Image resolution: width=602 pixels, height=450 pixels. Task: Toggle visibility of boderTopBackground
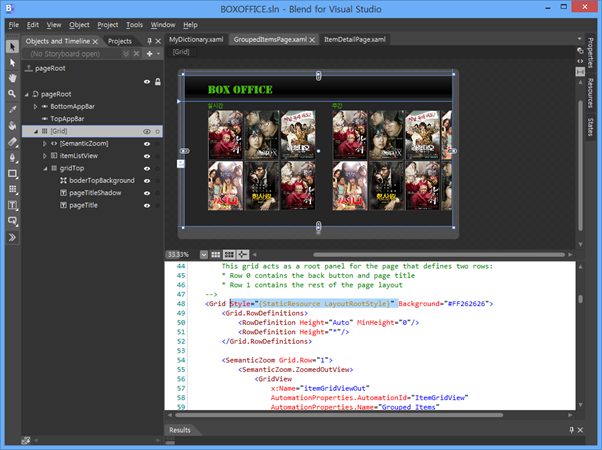point(146,180)
